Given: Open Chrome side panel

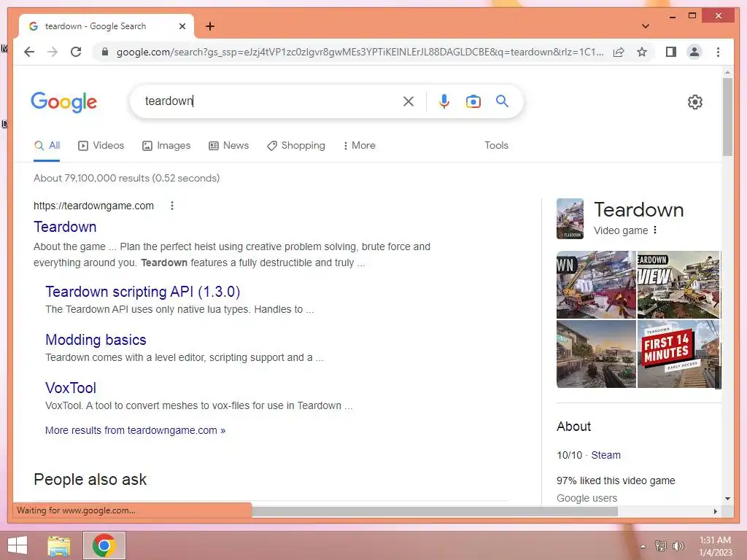Looking at the screenshot, I should pos(671,52).
